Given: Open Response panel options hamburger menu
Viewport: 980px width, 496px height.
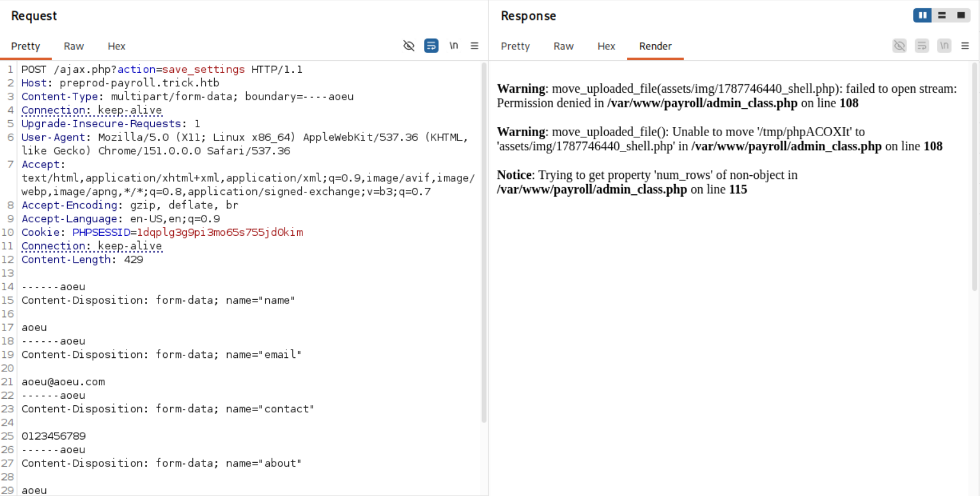Looking at the screenshot, I should (x=965, y=46).
